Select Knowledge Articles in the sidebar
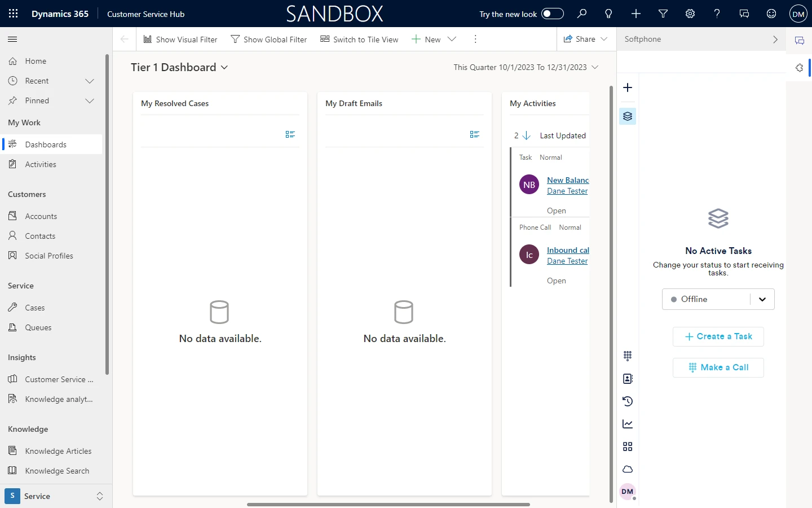The image size is (812, 508). click(x=58, y=451)
